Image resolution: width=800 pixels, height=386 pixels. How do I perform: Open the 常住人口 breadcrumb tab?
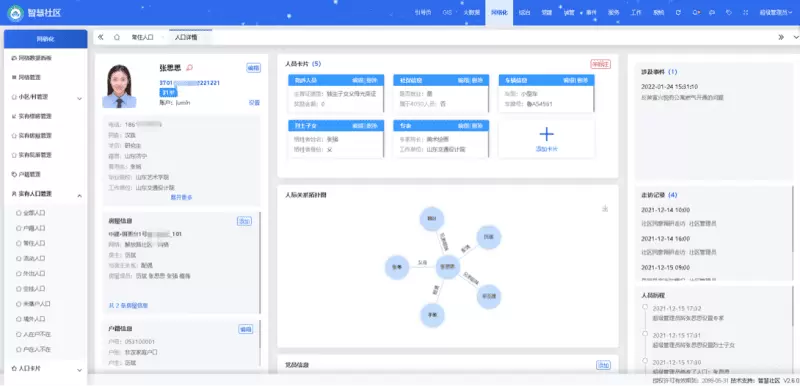click(142, 37)
